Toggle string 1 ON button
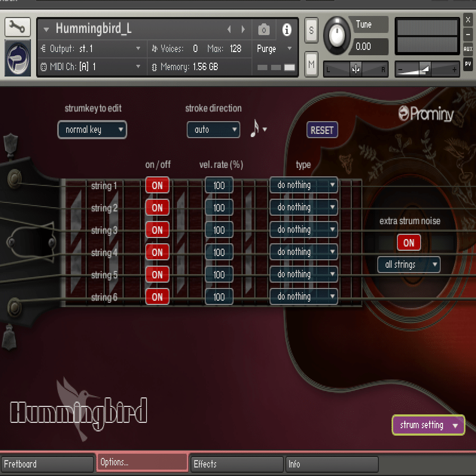 tap(157, 185)
